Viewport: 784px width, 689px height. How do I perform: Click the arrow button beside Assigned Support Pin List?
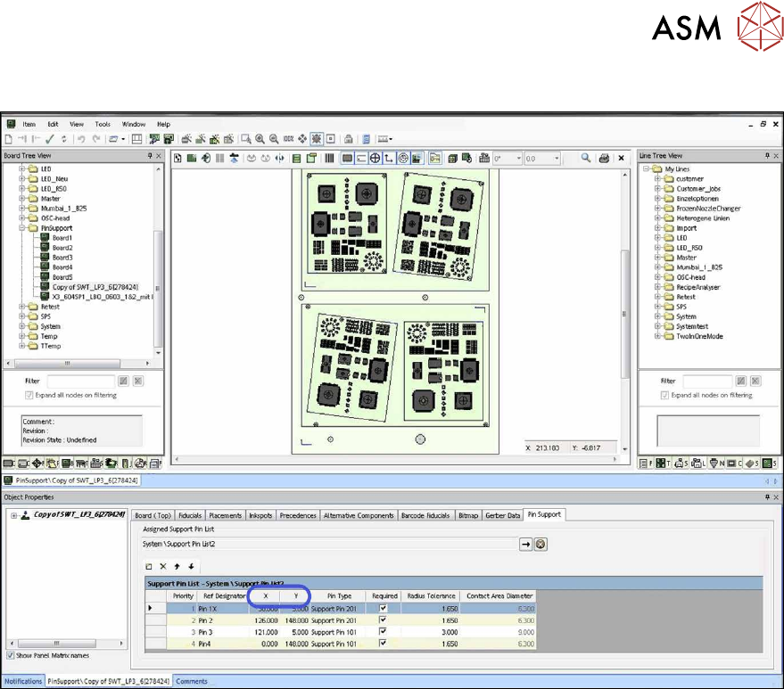click(526, 544)
